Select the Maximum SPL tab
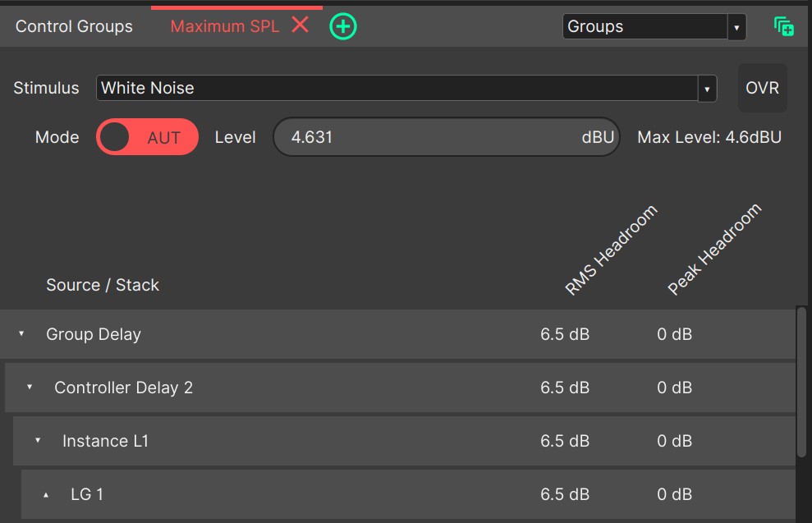 [x=224, y=26]
